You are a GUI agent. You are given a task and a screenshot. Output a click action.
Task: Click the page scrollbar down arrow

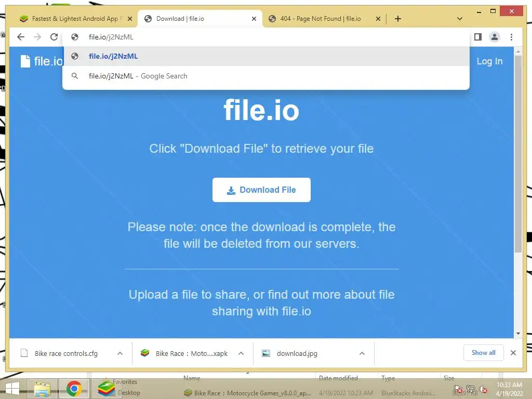(518, 334)
